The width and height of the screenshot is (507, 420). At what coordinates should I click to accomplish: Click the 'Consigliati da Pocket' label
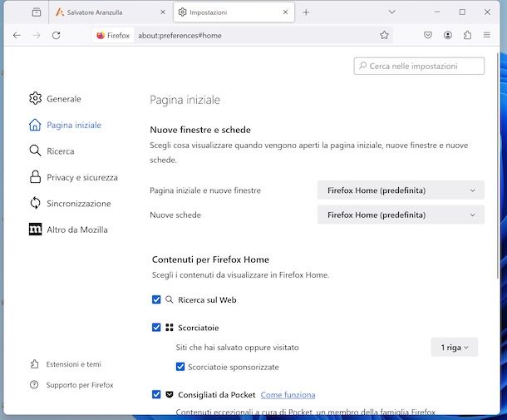[217, 395]
